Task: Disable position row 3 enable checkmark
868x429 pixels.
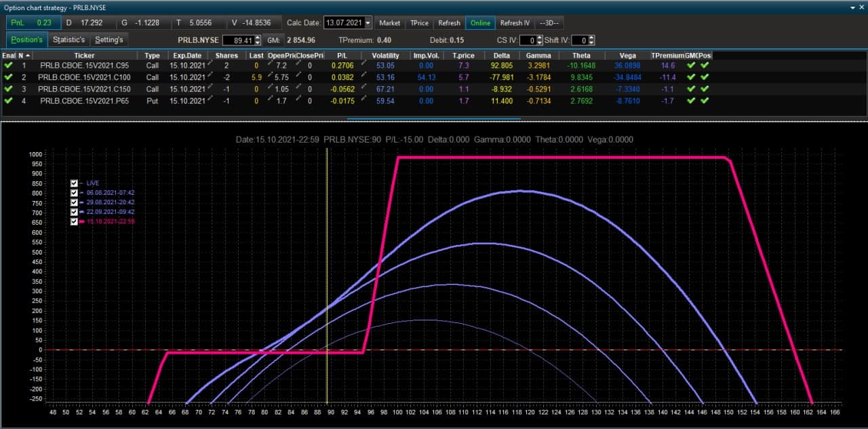Action: pos(8,89)
